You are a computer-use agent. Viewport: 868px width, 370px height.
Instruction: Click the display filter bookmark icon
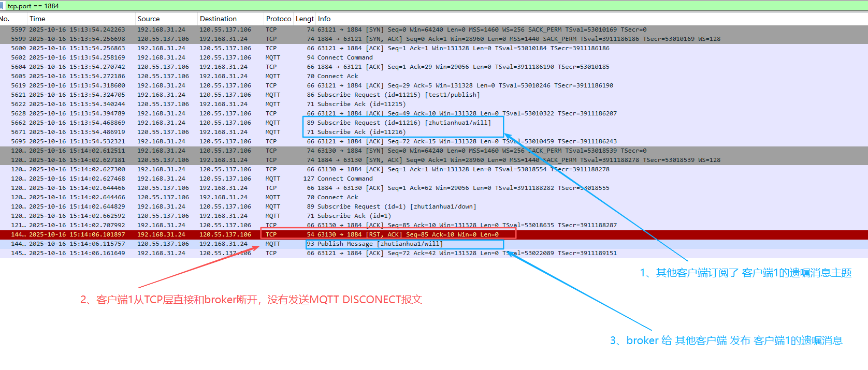pyautogui.click(x=3, y=6)
